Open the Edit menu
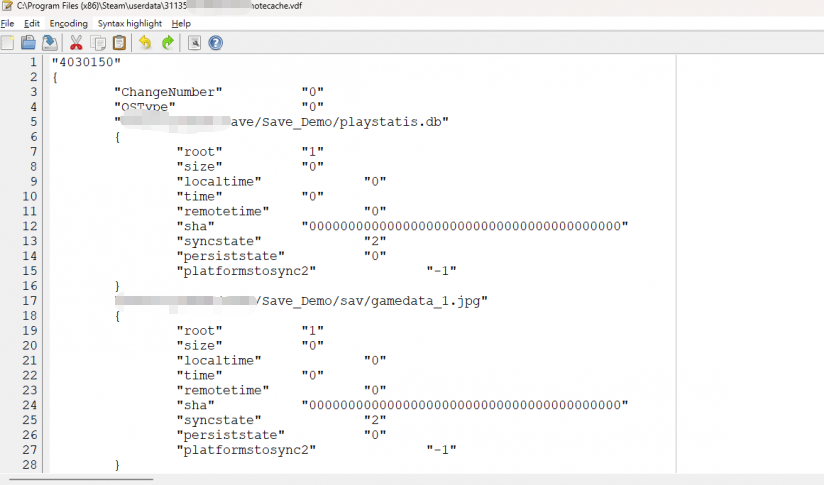Viewport: 824px width, 485px height. [32, 23]
